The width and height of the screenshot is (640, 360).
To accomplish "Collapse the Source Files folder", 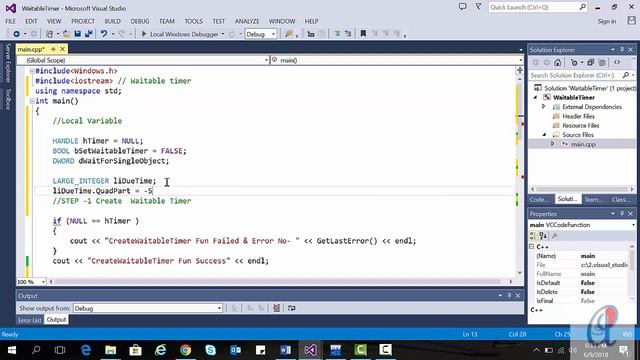I will (x=544, y=135).
